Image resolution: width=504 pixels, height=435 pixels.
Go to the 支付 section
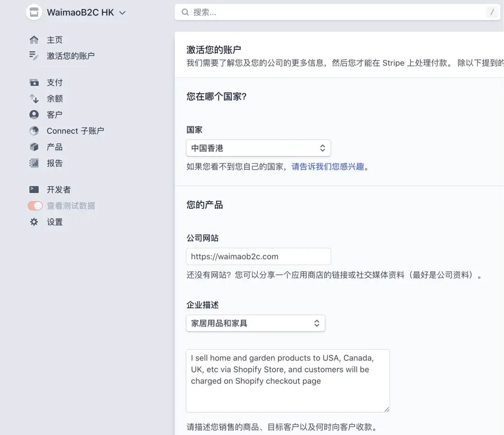(x=55, y=83)
